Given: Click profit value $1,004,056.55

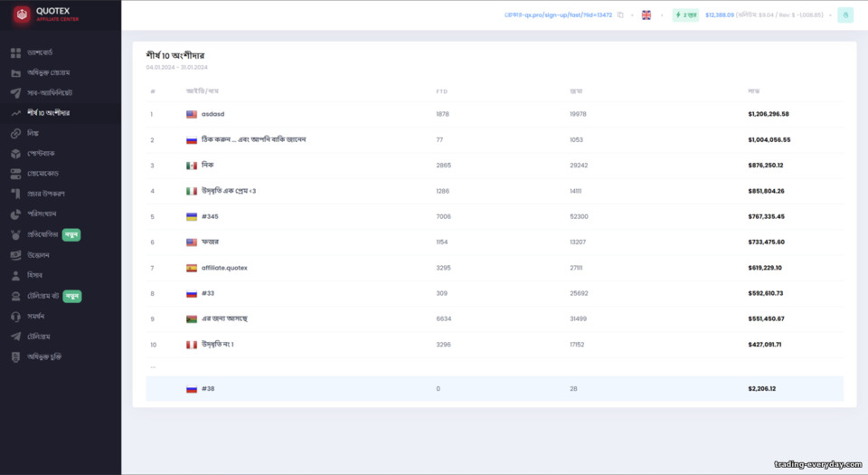Looking at the screenshot, I should click(769, 140).
